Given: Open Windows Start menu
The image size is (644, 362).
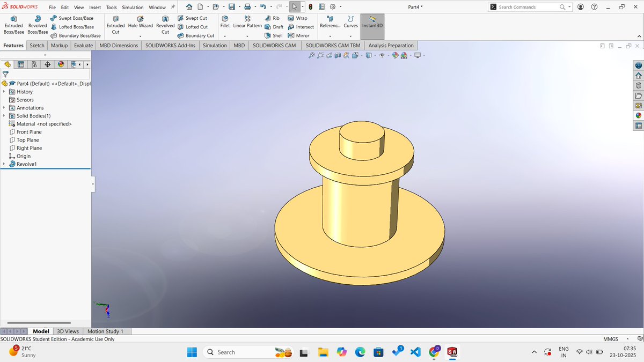Looking at the screenshot, I should click(x=192, y=352).
